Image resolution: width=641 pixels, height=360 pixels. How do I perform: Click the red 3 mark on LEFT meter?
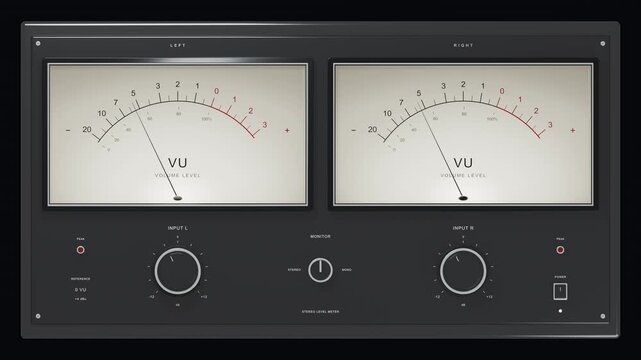pos(264,125)
